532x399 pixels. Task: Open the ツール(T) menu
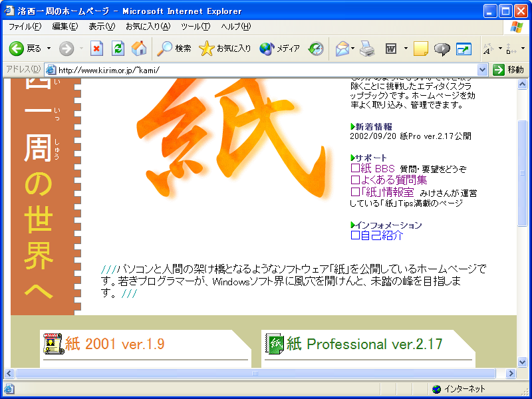[196, 27]
